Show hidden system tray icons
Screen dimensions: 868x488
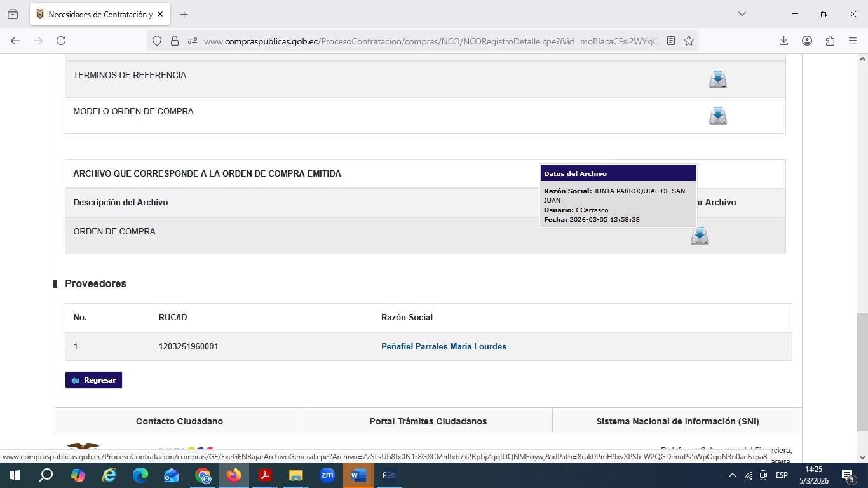click(x=732, y=475)
